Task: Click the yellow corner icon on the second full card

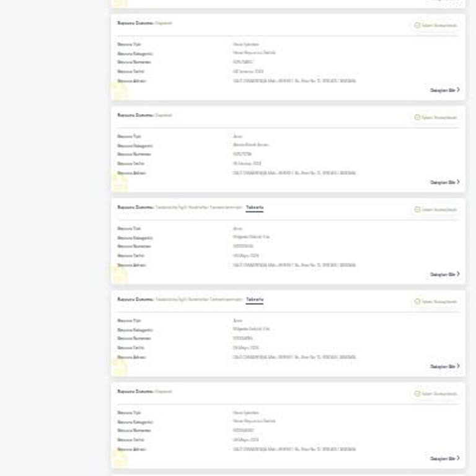Action: (118, 183)
